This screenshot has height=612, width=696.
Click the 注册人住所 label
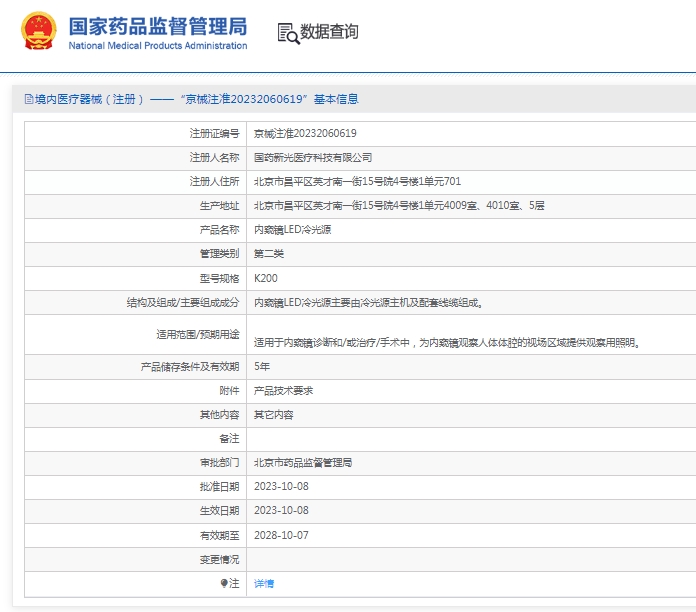pos(214,181)
